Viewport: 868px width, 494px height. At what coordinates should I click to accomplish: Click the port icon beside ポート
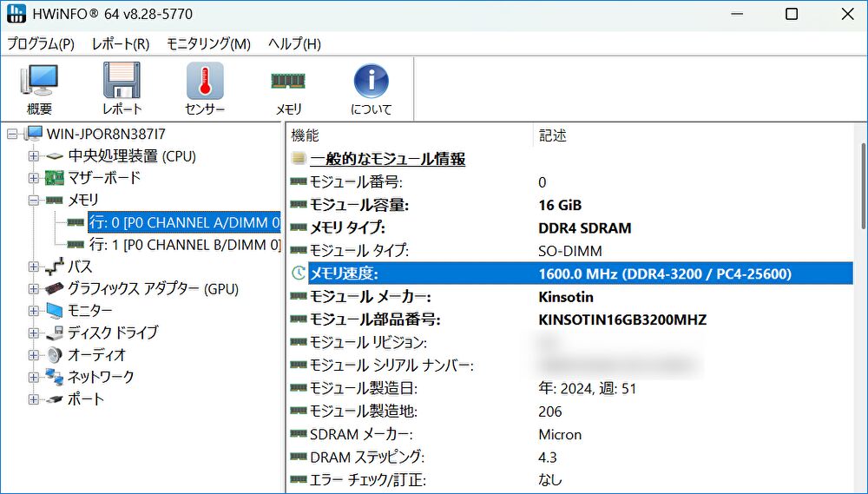[x=54, y=398]
